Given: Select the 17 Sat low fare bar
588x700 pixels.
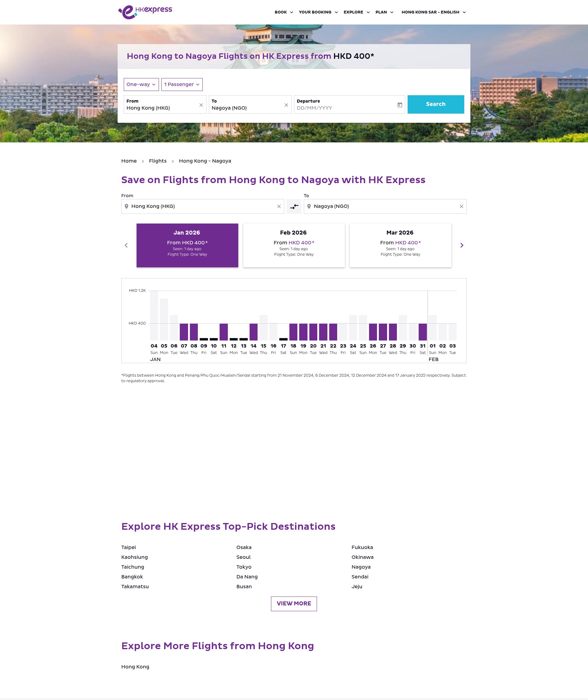Looking at the screenshot, I should tap(283, 339).
